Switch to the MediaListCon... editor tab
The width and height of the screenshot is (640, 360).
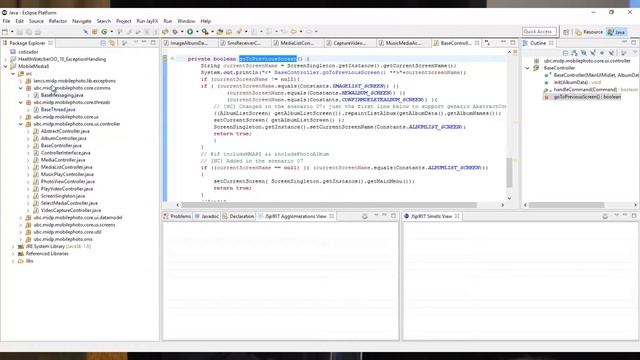297,43
